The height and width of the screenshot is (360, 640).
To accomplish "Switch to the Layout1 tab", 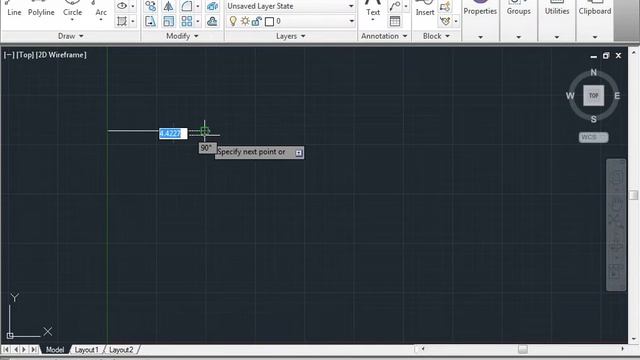I will (x=86, y=350).
